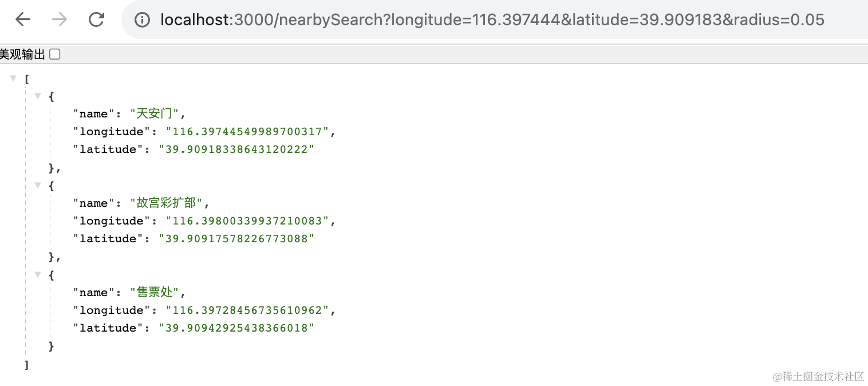Click longitude value 116.39800339937210083
868x386 pixels.
[x=247, y=221]
